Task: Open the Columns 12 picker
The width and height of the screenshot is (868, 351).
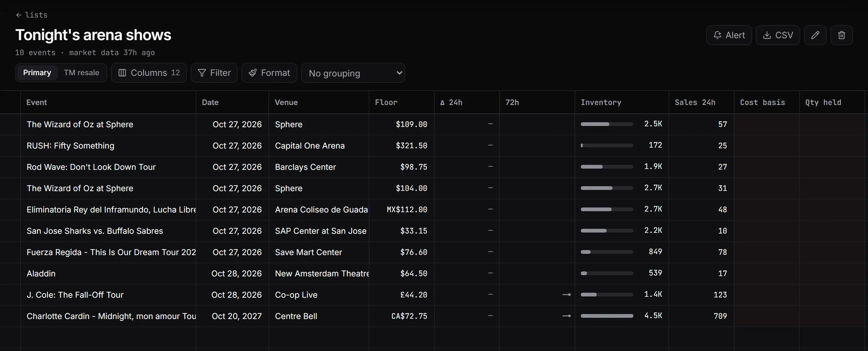Action: [149, 73]
